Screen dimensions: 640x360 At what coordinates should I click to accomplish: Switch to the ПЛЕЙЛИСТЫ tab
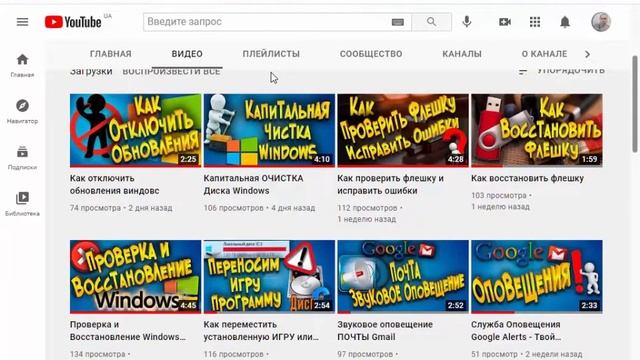click(x=271, y=54)
